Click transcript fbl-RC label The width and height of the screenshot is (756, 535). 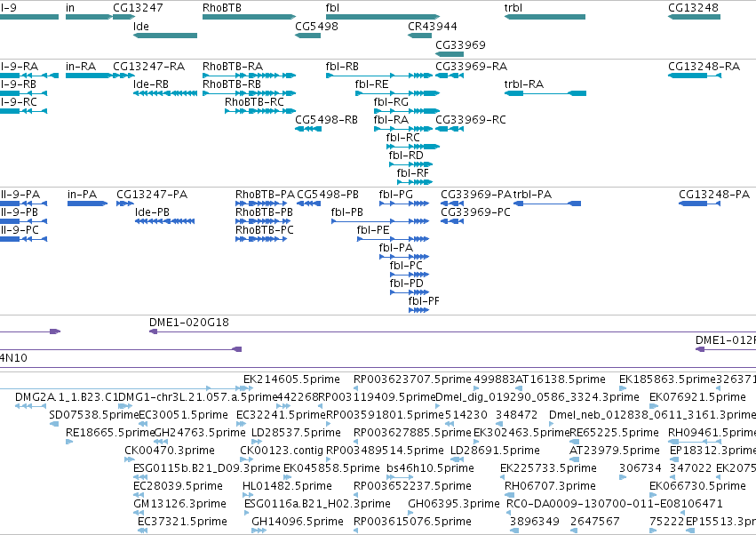[x=403, y=138]
